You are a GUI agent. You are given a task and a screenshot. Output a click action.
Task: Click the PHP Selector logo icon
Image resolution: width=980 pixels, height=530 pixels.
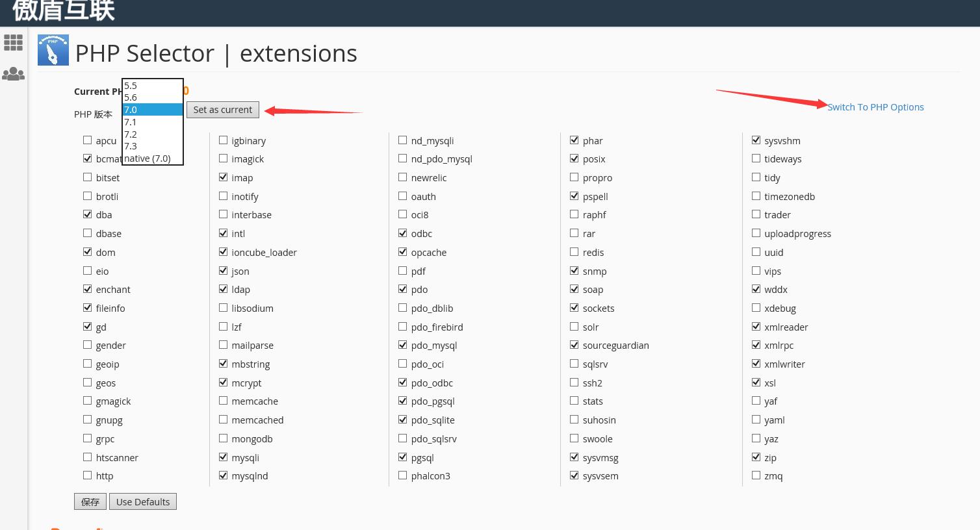click(x=53, y=51)
